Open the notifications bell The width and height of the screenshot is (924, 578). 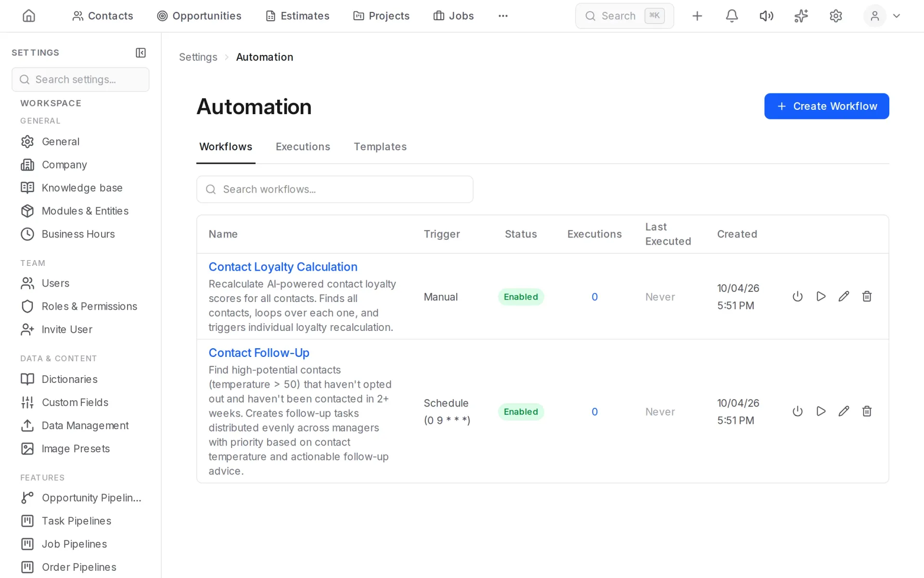[x=731, y=16]
